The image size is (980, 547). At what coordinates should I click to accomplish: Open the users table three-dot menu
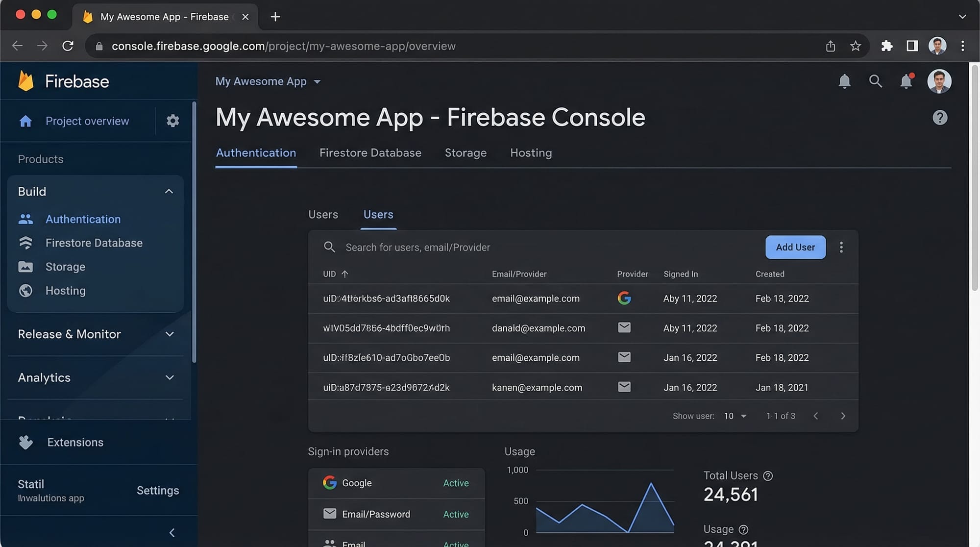coord(841,247)
